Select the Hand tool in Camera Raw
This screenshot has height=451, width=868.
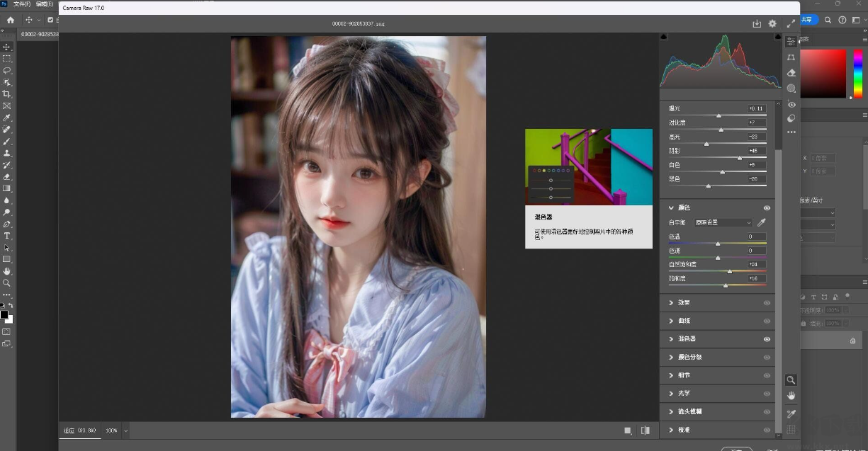point(791,396)
